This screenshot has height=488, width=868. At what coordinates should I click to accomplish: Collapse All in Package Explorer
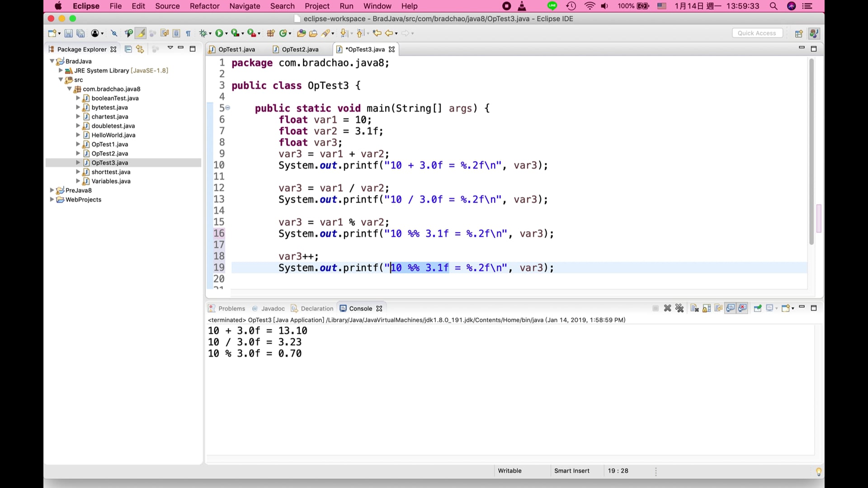pyautogui.click(x=128, y=49)
